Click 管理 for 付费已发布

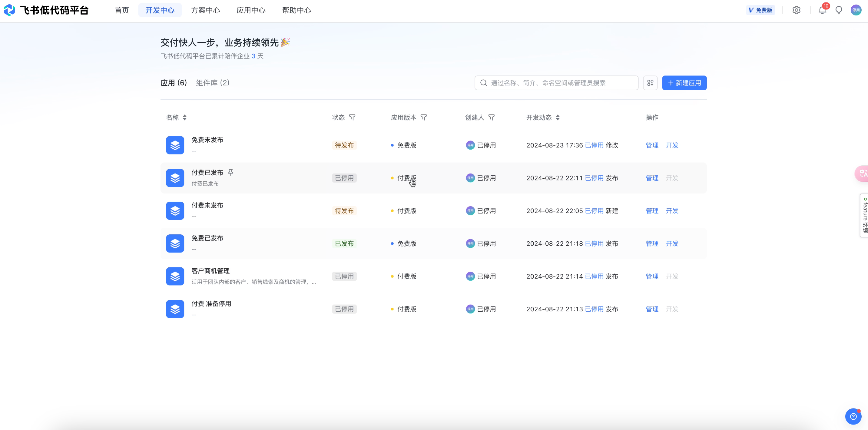pyautogui.click(x=652, y=178)
